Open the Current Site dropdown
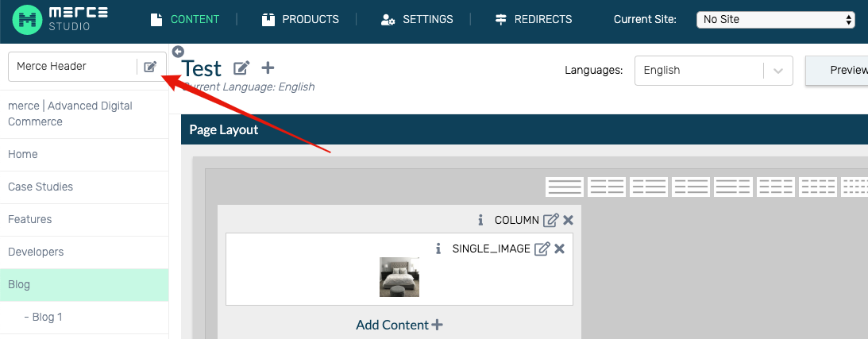868x339 pixels. pos(776,19)
